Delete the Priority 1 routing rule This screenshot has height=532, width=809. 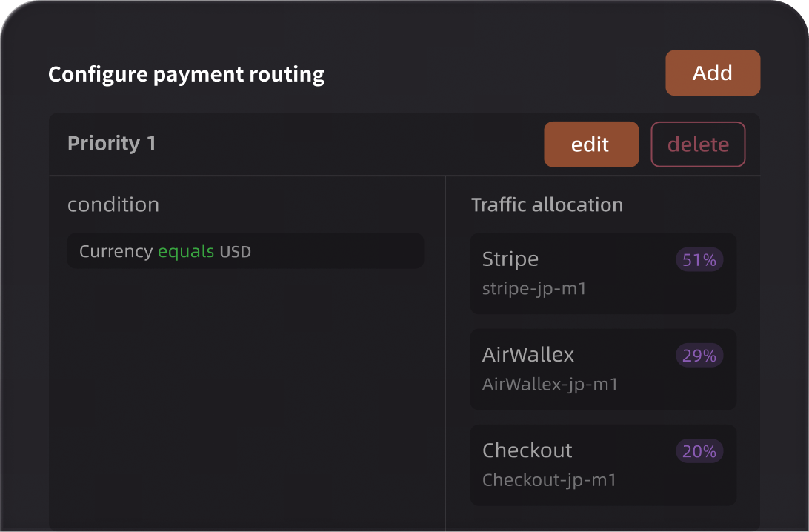click(698, 144)
